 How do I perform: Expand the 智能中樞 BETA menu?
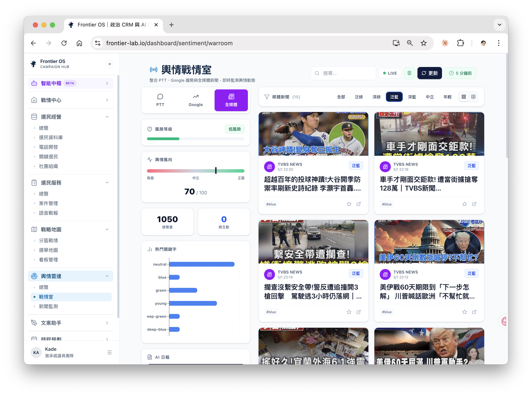70,83
